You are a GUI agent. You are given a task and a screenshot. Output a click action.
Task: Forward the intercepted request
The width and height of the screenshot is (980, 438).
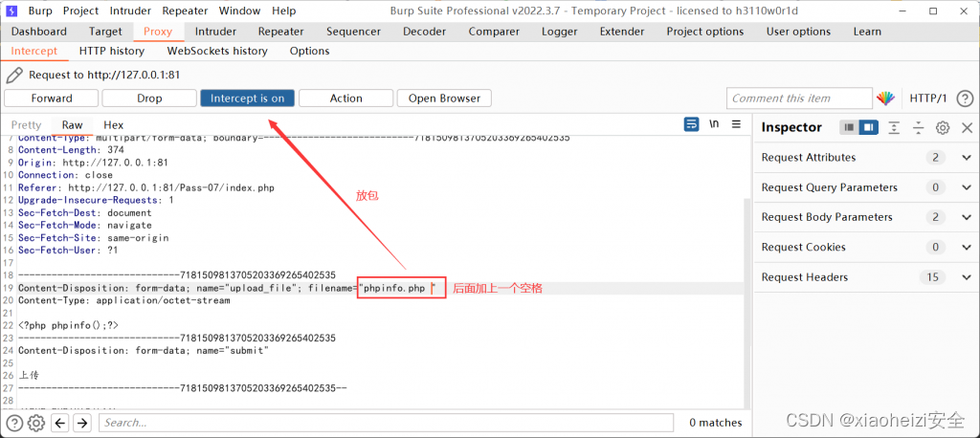52,99
